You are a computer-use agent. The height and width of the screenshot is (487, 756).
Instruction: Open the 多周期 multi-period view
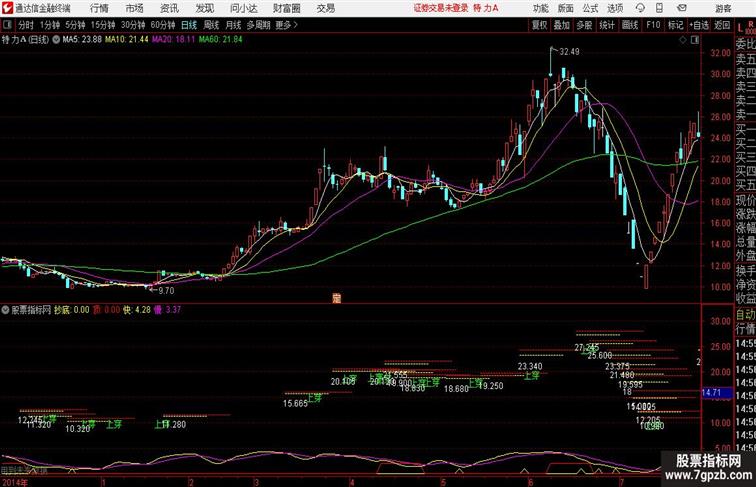258,25
